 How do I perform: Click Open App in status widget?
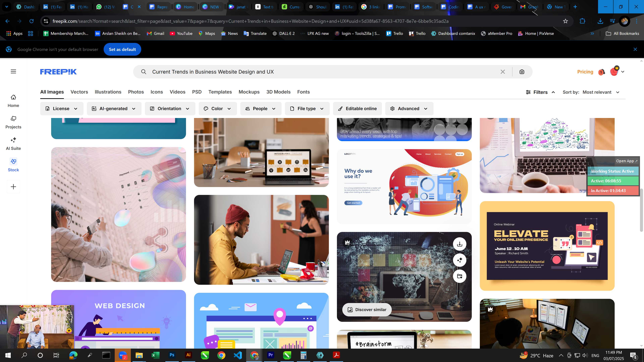[627, 161]
